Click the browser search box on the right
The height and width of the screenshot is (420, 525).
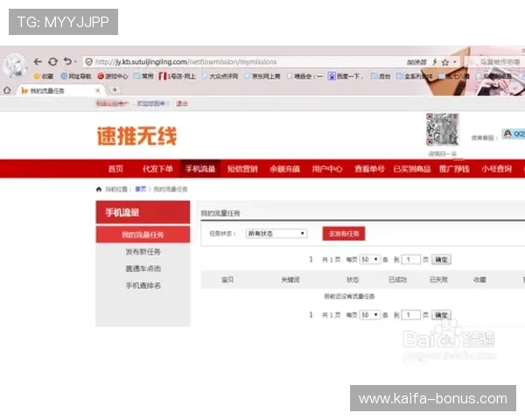point(495,62)
